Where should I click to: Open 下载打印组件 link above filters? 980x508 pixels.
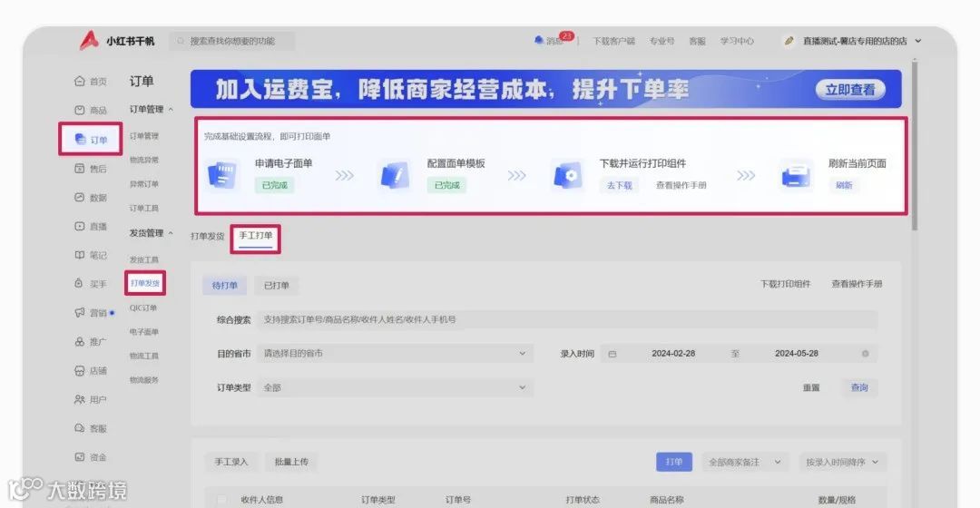(x=785, y=284)
